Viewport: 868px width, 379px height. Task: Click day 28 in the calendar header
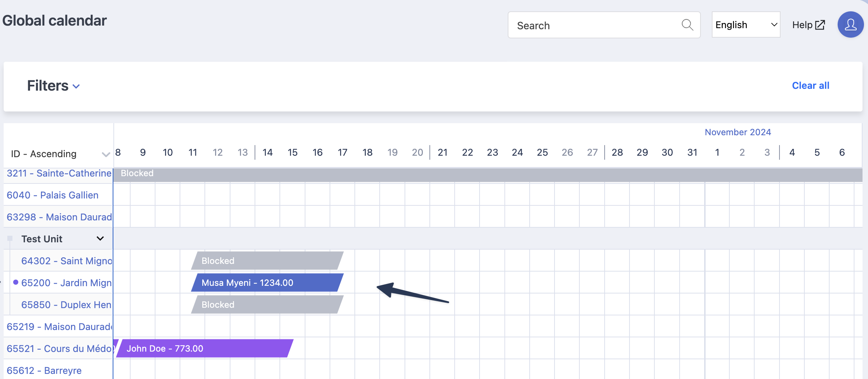[617, 152]
